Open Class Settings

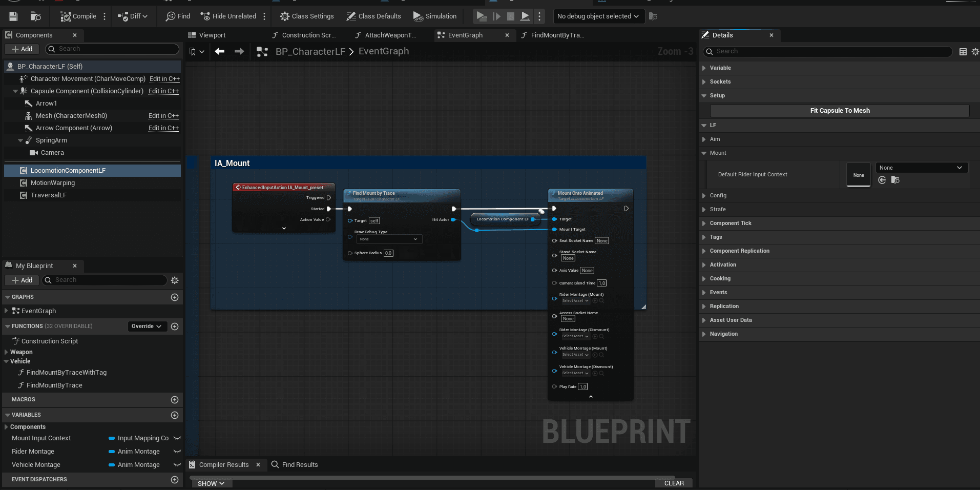tap(307, 16)
